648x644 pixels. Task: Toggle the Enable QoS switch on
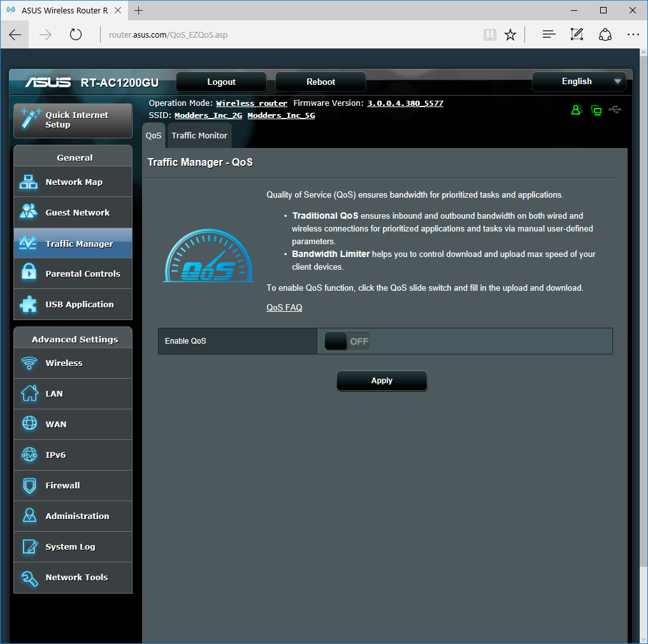(347, 341)
